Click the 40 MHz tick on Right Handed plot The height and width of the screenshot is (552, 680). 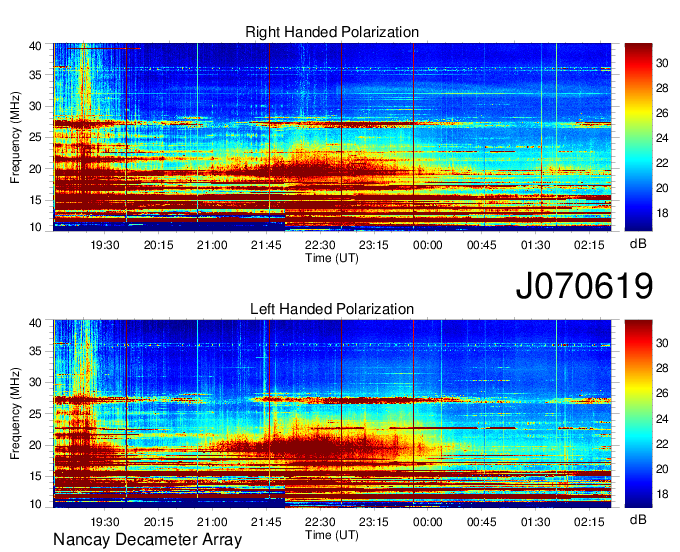click(36, 46)
